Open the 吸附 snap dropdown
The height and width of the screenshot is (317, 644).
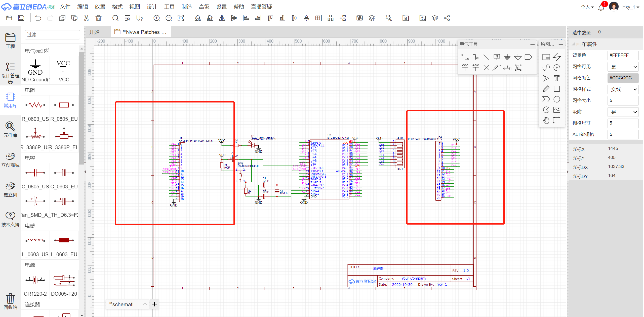click(x=623, y=112)
